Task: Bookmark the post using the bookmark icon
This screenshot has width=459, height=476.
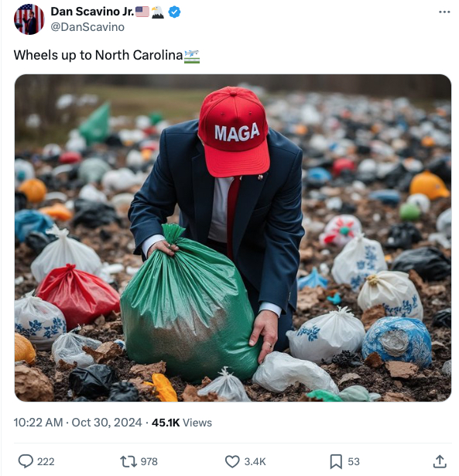Action: 336,461
